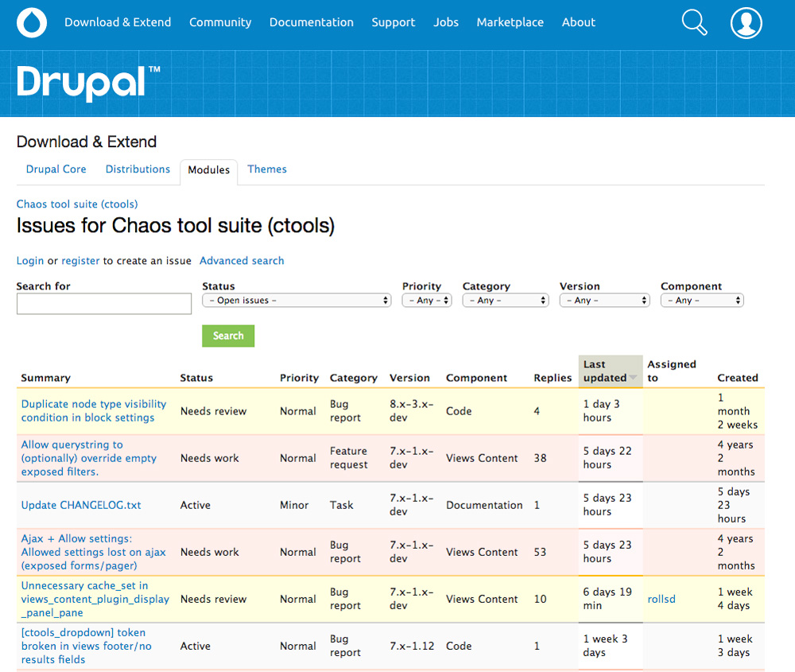Click the 'Download & Extend' page heading
The image size is (795, 672).
pyautogui.click(x=86, y=142)
